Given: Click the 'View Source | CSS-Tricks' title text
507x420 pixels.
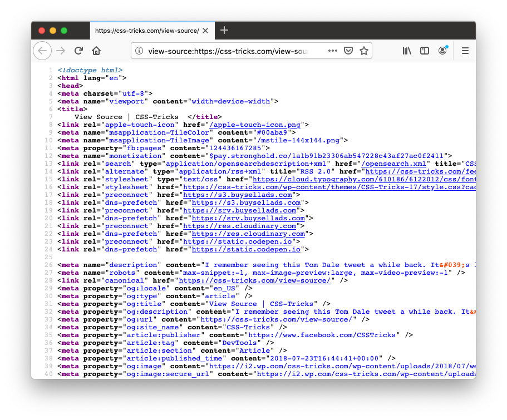Looking at the screenshot, I should (x=127, y=117).
